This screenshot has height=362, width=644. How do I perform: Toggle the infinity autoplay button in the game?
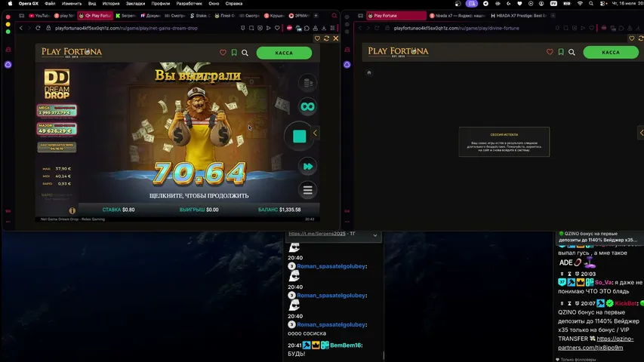tap(307, 106)
